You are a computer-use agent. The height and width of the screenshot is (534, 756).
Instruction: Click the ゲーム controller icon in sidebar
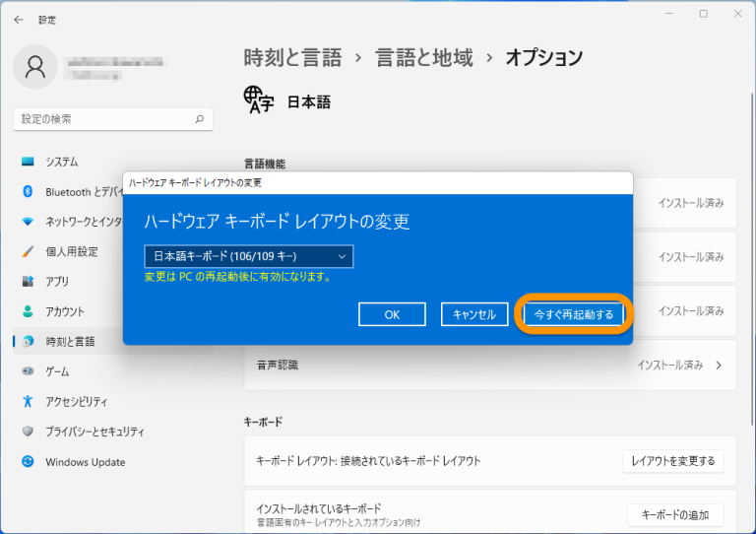[28, 371]
